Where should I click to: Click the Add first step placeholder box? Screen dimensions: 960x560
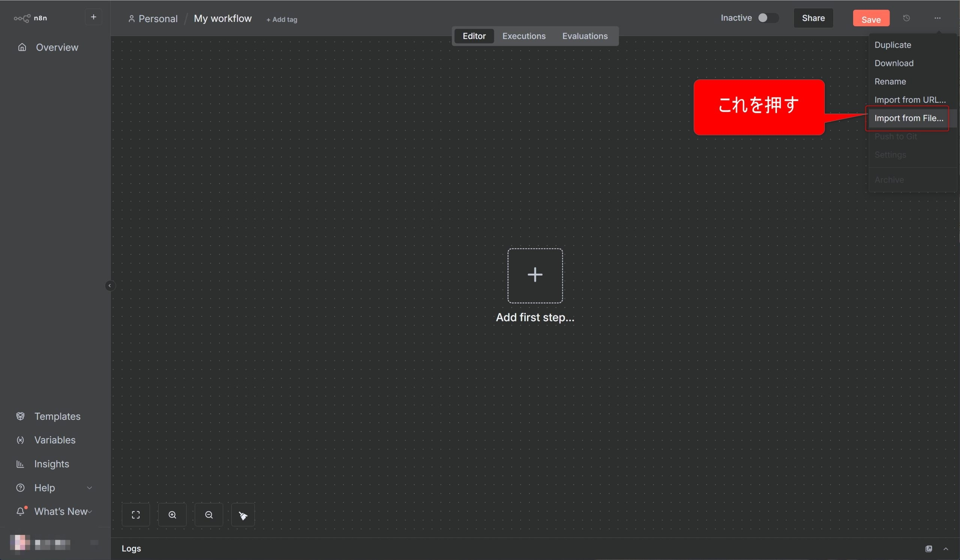point(534,275)
